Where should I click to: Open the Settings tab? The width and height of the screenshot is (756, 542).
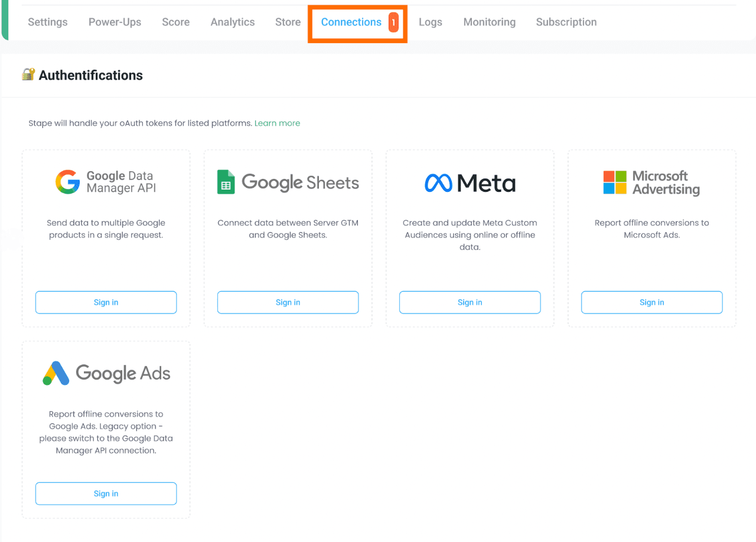48,22
